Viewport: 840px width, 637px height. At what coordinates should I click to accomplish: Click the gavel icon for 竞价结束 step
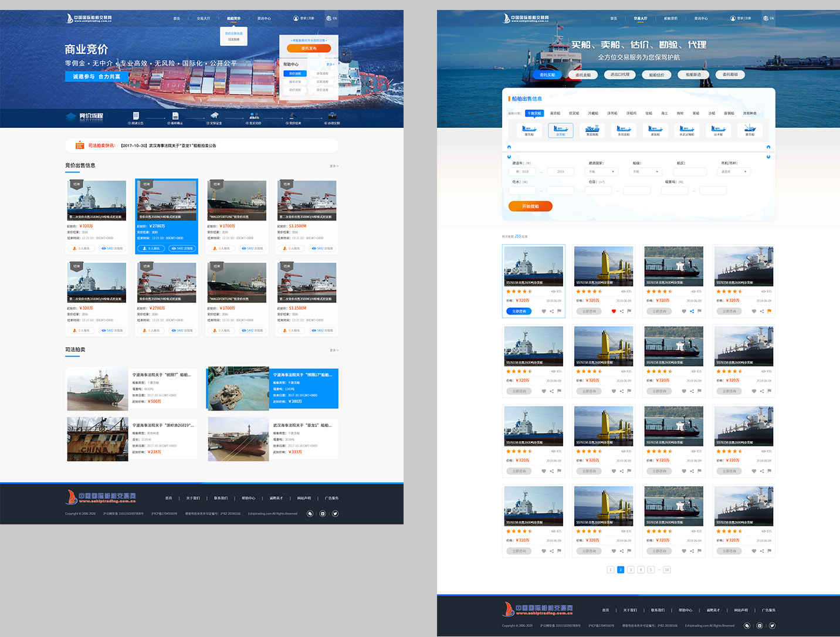point(293,116)
